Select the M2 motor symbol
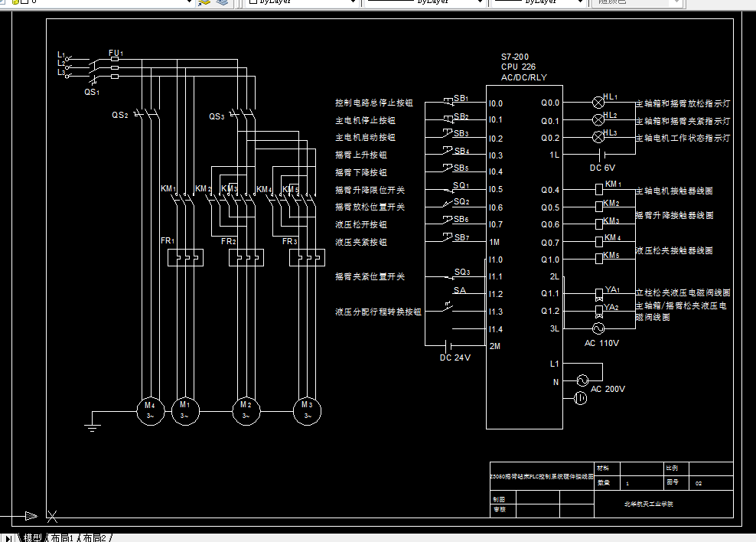This screenshot has height=542, width=756. click(246, 411)
